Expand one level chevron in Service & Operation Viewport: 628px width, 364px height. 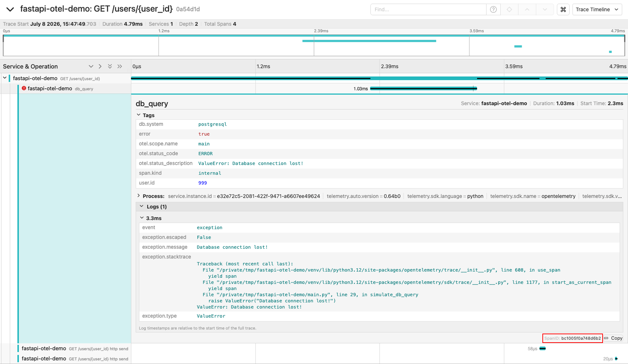[x=100, y=66]
